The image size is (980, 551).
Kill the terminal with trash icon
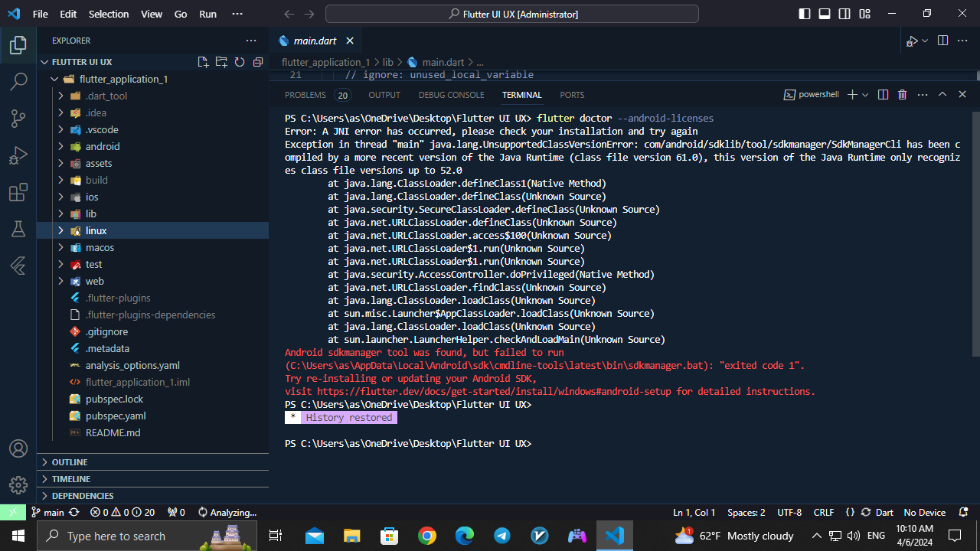[x=902, y=95]
